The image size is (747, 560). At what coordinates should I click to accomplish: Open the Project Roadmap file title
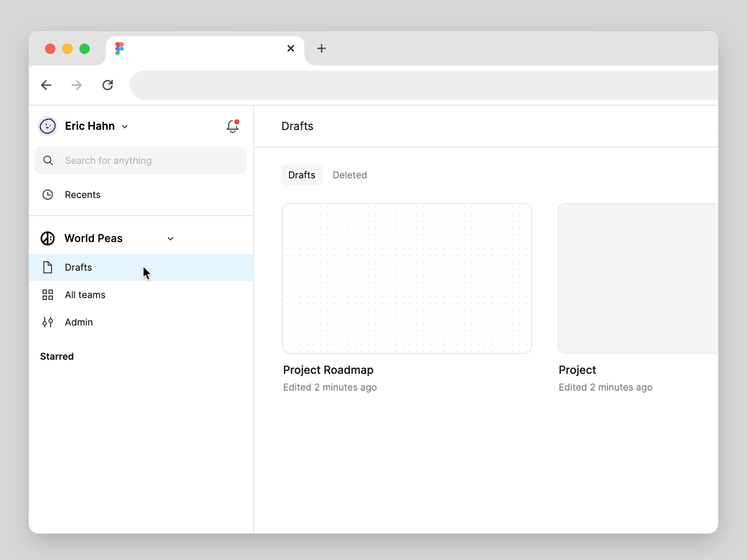(x=328, y=370)
